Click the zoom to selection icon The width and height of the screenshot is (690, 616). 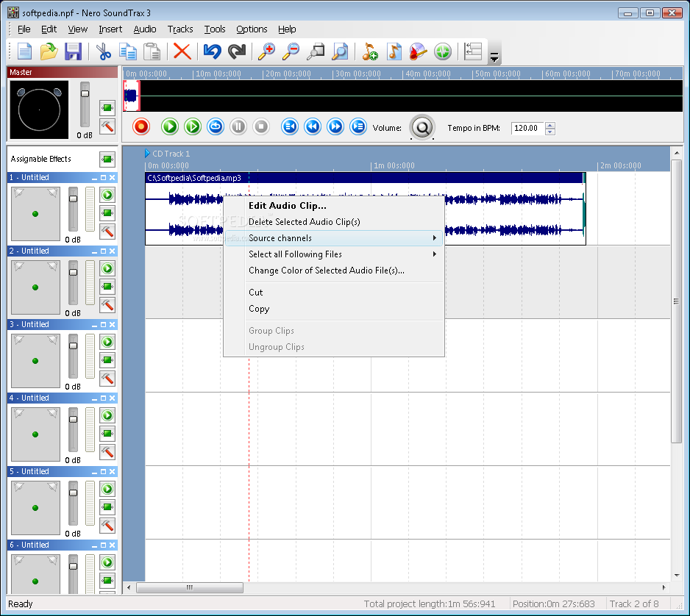(316, 51)
